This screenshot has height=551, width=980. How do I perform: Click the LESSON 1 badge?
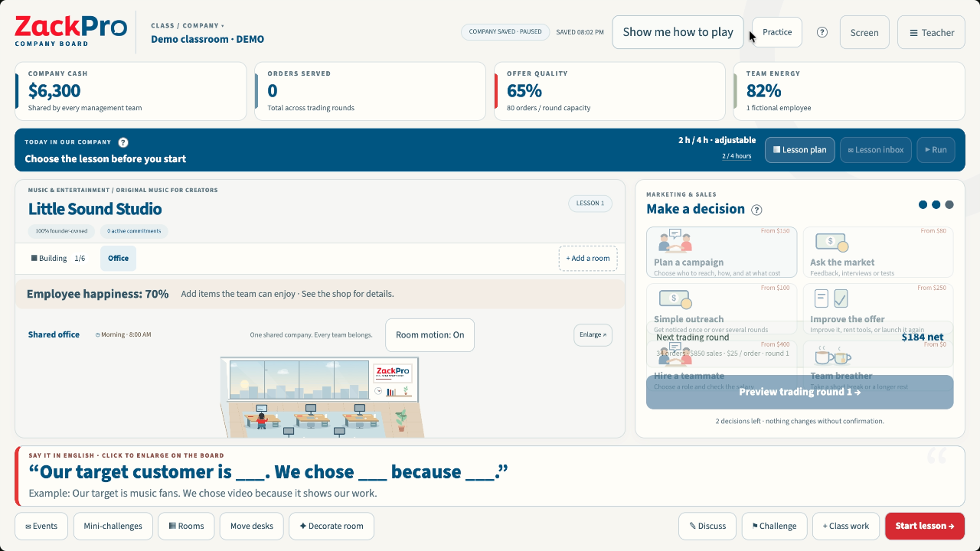coord(590,204)
